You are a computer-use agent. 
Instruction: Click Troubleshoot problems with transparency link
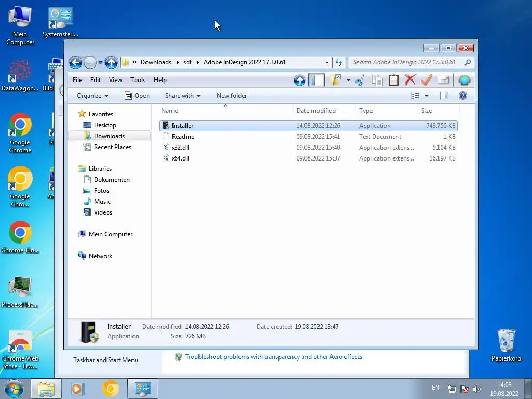[273, 357]
